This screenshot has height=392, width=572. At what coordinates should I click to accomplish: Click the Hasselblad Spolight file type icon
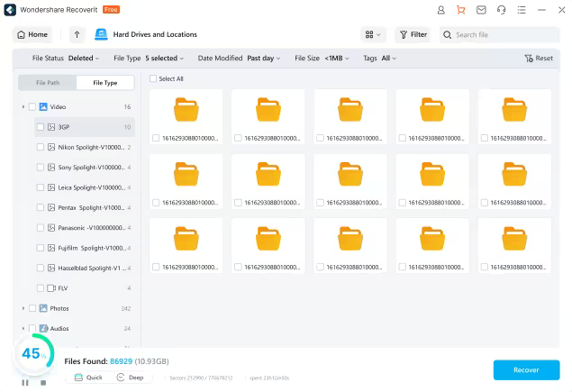point(51,268)
